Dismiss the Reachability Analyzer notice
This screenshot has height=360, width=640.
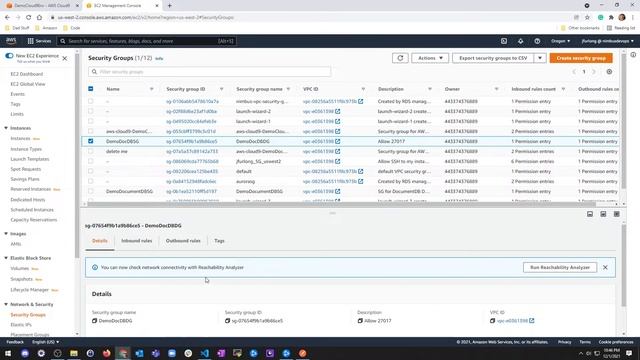pos(605,267)
